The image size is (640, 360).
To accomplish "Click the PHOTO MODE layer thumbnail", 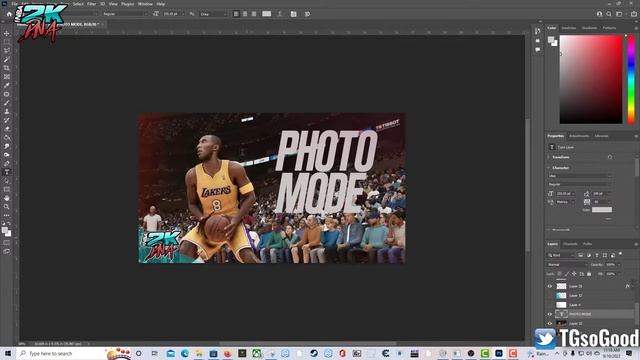I will click(x=562, y=314).
